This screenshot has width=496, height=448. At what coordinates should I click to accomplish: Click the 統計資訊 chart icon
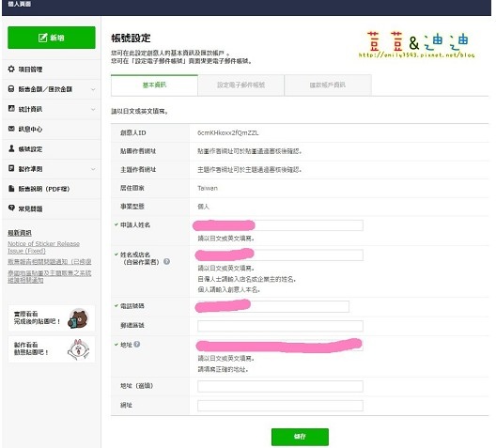11,108
